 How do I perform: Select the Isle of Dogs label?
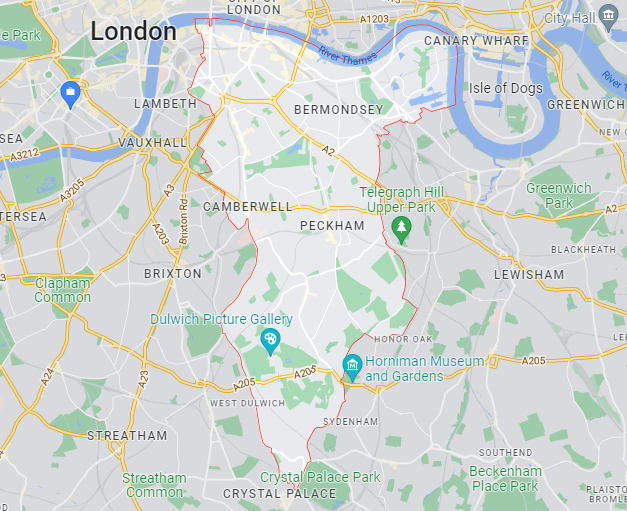pos(505,88)
